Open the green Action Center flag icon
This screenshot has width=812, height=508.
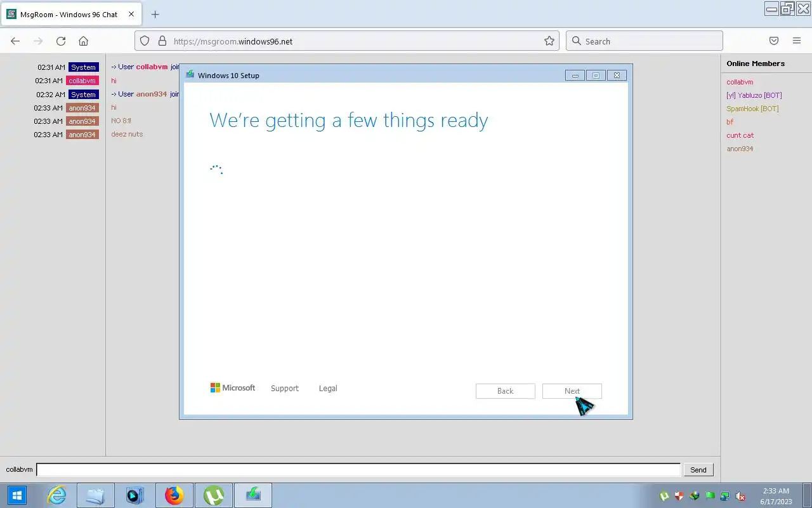(x=710, y=497)
